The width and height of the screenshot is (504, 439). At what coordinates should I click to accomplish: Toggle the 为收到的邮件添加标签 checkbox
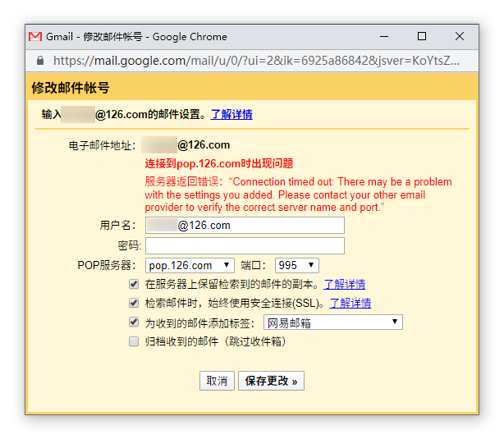[134, 322]
